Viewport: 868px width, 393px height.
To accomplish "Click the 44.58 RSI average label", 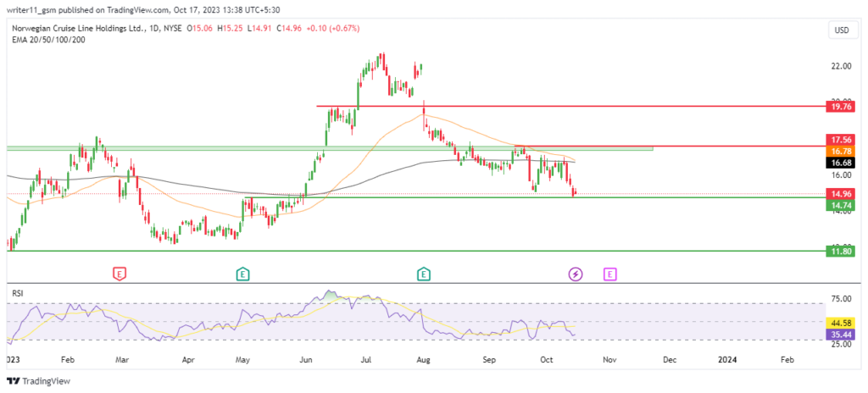I will pyautogui.click(x=839, y=323).
